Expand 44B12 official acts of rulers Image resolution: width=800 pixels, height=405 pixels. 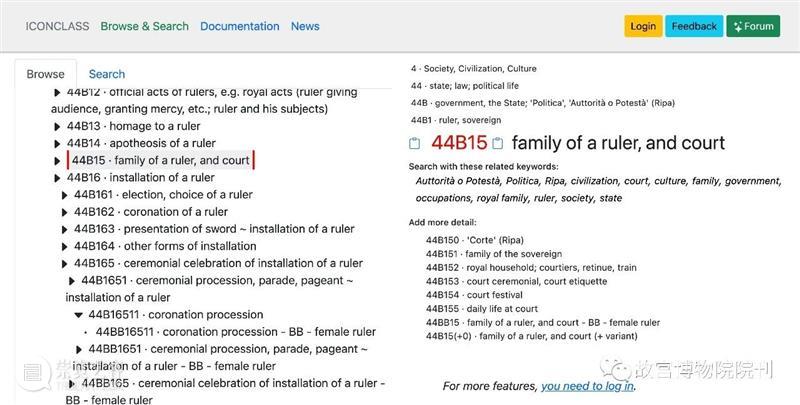(57, 92)
